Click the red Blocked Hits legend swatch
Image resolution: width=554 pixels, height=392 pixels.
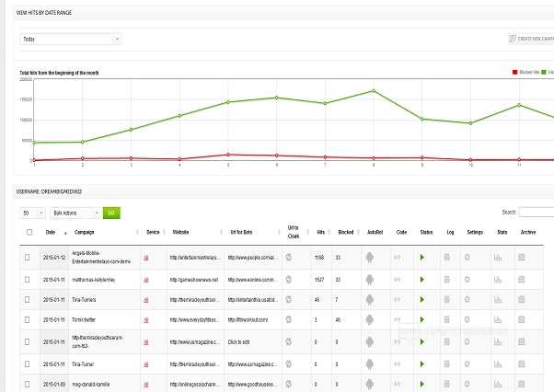pyautogui.click(x=514, y=71)
